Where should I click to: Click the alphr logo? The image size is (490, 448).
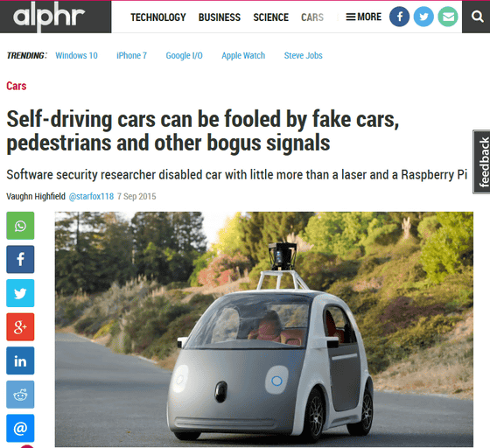(x=49, y=17)
